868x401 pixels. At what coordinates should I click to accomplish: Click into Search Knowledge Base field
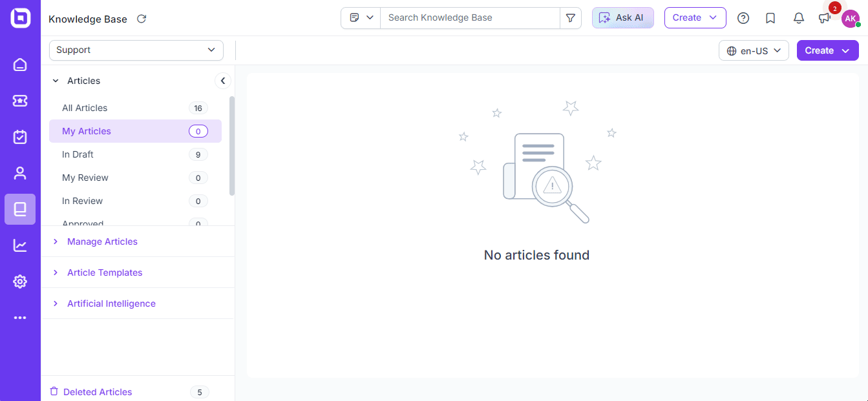[x=470, y=18]
